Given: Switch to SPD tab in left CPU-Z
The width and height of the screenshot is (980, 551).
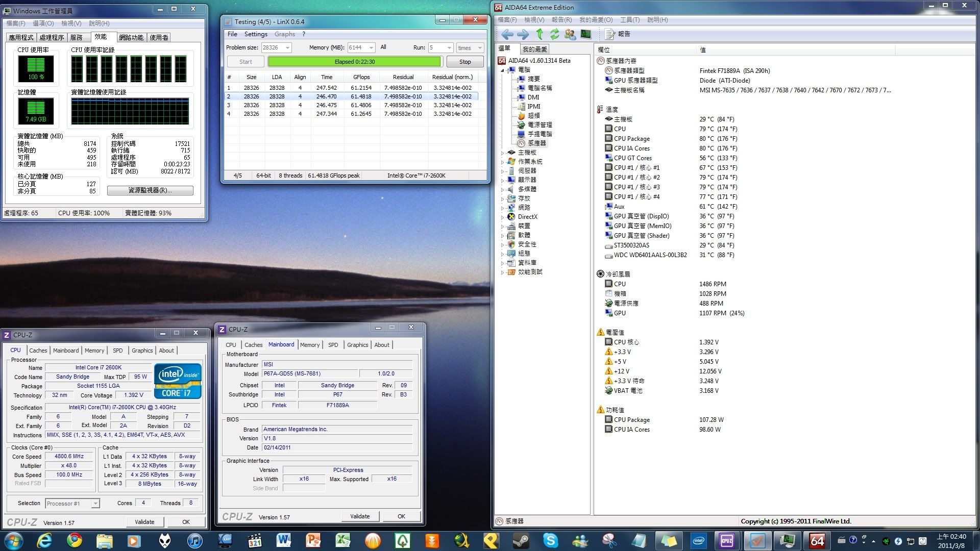Looking at the screenshot, I should (118, 350).
